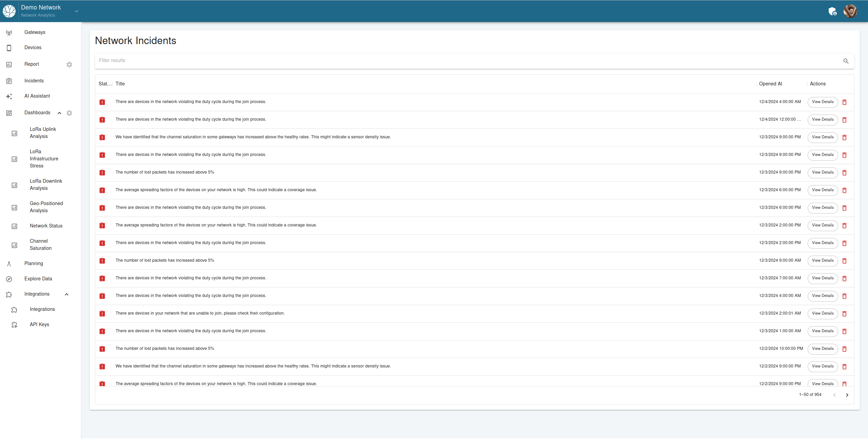Viewport: 868px width, 439px height.
Task: Click the AI Assistant sparkle icon
Action: point(9,97)
